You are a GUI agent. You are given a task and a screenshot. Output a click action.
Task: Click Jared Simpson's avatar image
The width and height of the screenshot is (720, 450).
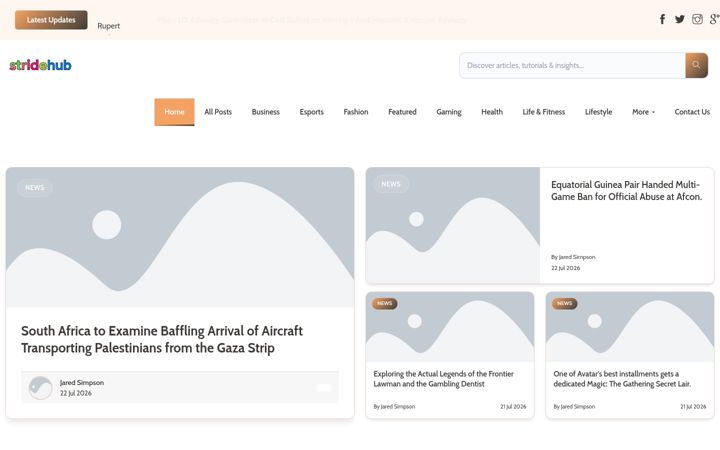(x=40, y=388)
